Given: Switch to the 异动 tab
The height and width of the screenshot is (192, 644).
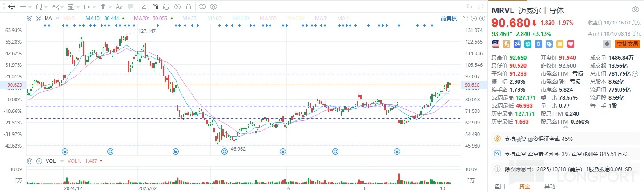Looking at the screenshot, I should coord(550,187).
